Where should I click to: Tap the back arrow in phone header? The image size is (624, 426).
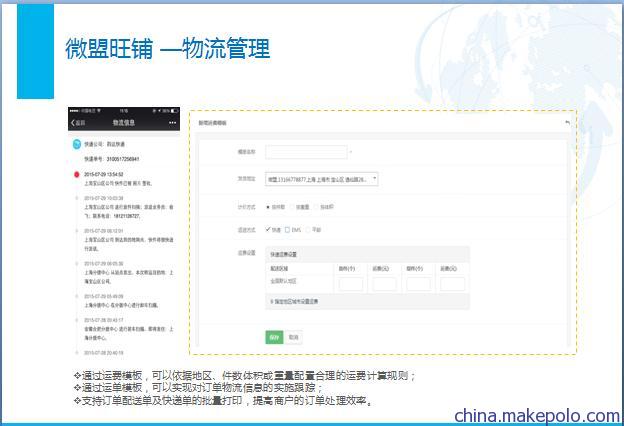click(x=78, y=123)
